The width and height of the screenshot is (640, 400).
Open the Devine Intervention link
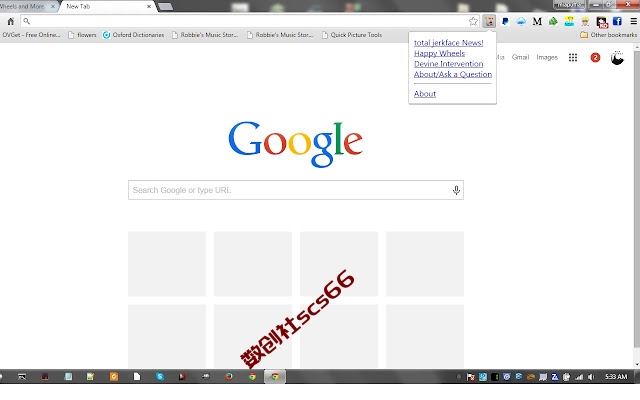pyautogui.click(x=449, y=64)
